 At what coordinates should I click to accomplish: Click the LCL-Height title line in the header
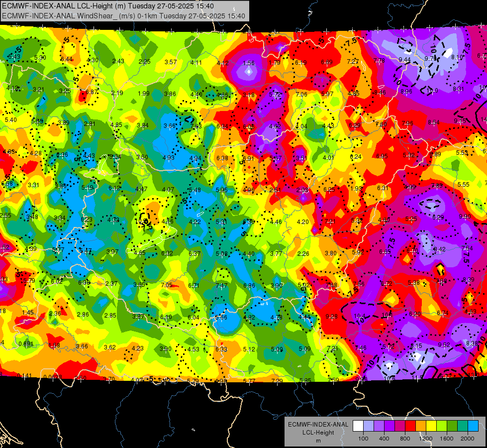(108, 6)
